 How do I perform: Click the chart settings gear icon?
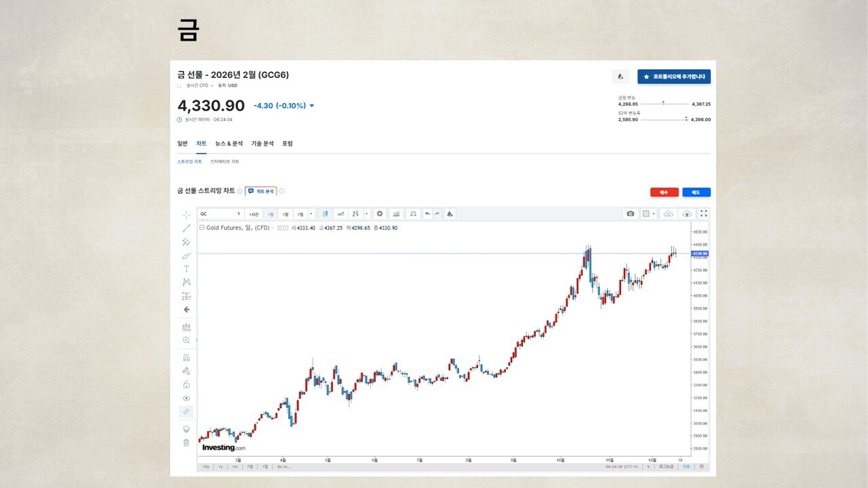380,213
